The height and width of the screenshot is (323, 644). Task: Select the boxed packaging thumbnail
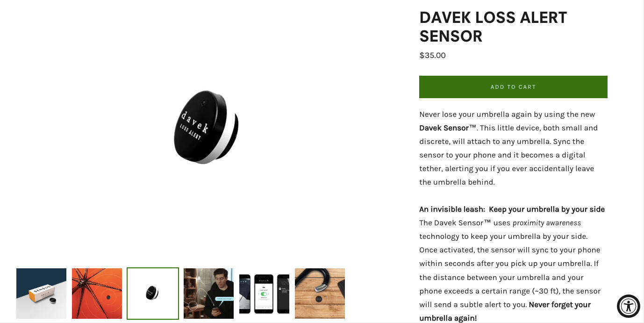coord(41,294)
